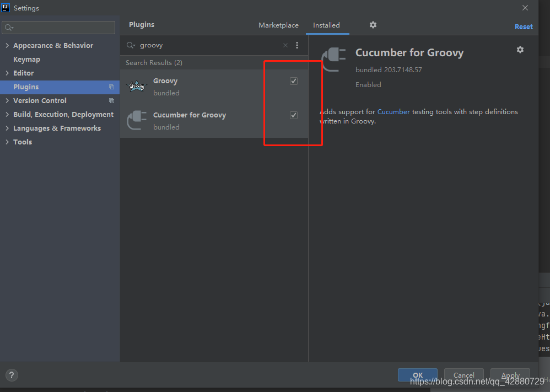
Task: Click the Enabled status text
Action: (x=368, y=84)
